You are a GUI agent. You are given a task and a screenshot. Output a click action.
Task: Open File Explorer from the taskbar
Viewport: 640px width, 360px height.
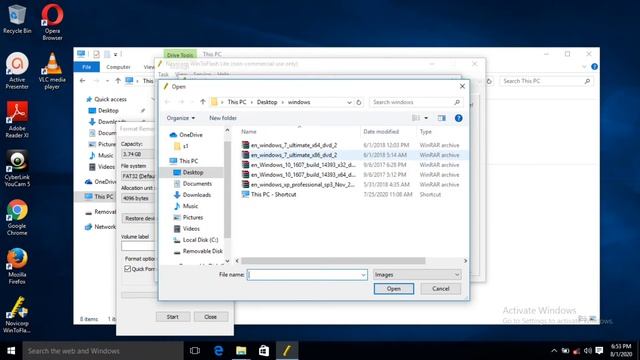[241, 351]
